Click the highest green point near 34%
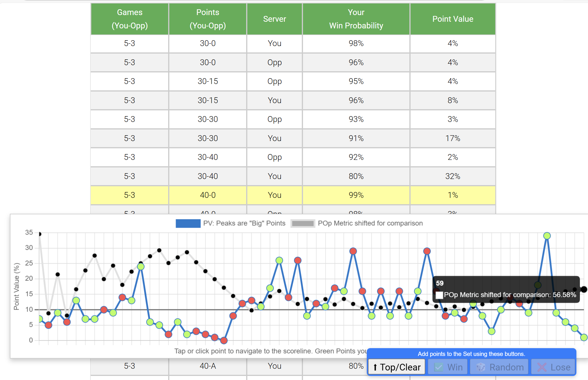 click(x=547, y=236)
